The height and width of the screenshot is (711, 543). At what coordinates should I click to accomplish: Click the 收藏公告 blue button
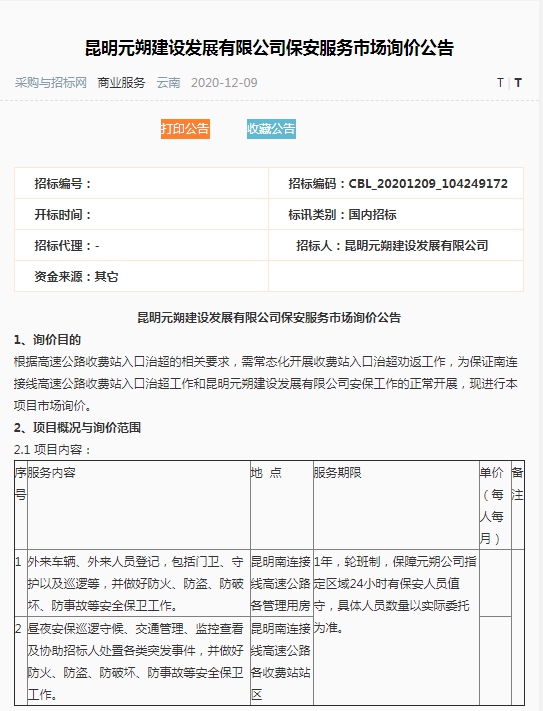pos(271,129)
